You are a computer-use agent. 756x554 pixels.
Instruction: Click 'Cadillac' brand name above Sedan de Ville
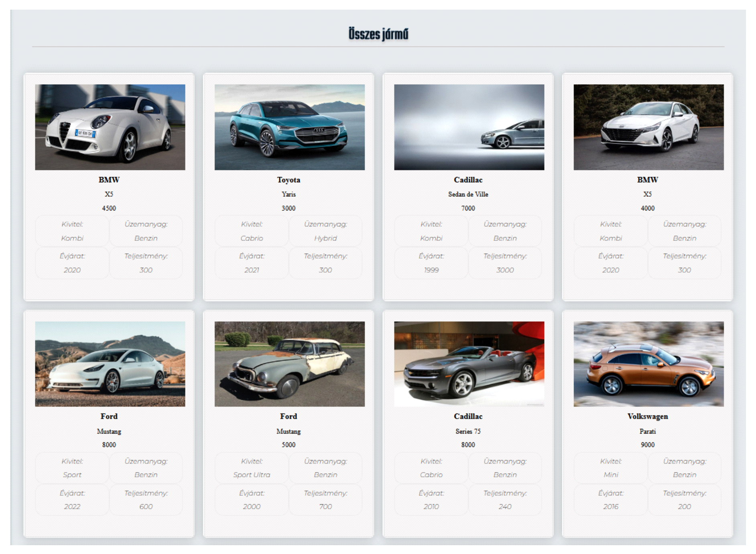click(x=468, y=180)
